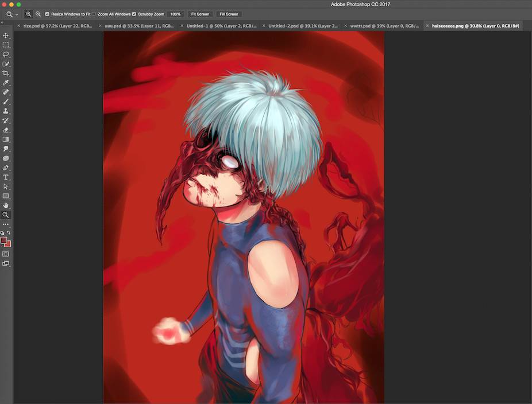Close the haiseeeeee.png tab

pos(427,26)
